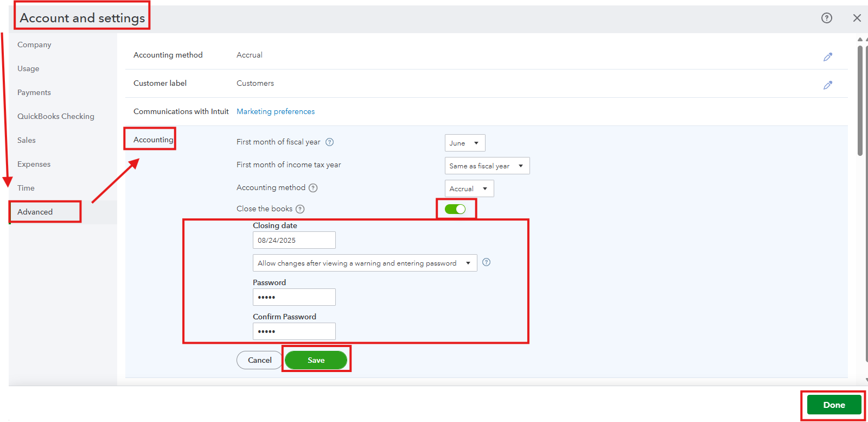The height and width of the screenshot is (422, 868).
Task: Open the Marketing preferences link
Action: (276, 111)
